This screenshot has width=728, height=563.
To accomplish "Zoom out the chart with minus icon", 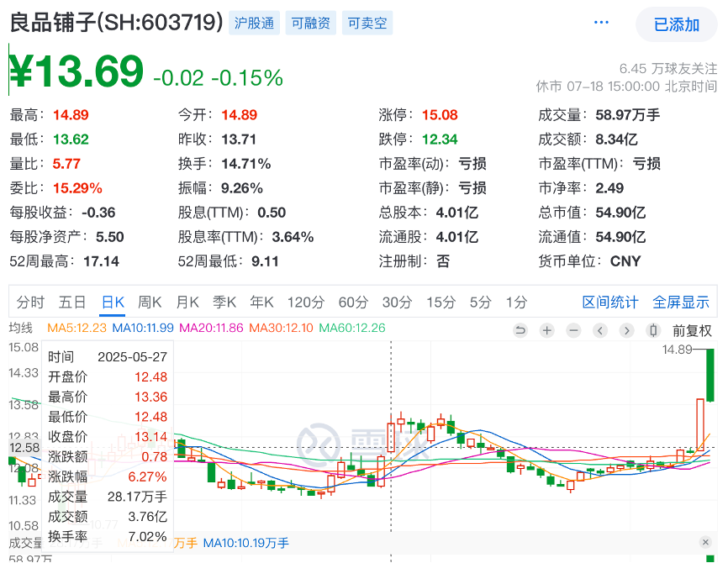I will coord(573,330).
